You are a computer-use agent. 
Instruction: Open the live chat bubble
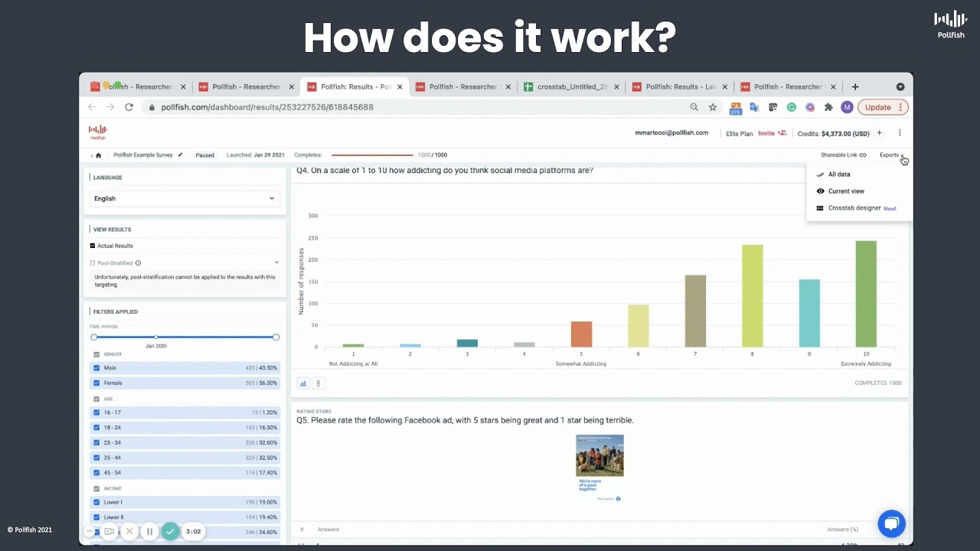[x=891, y=523]
